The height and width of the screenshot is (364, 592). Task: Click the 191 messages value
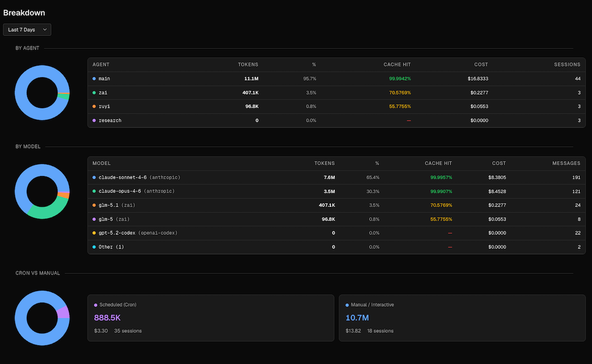[576, 178]
